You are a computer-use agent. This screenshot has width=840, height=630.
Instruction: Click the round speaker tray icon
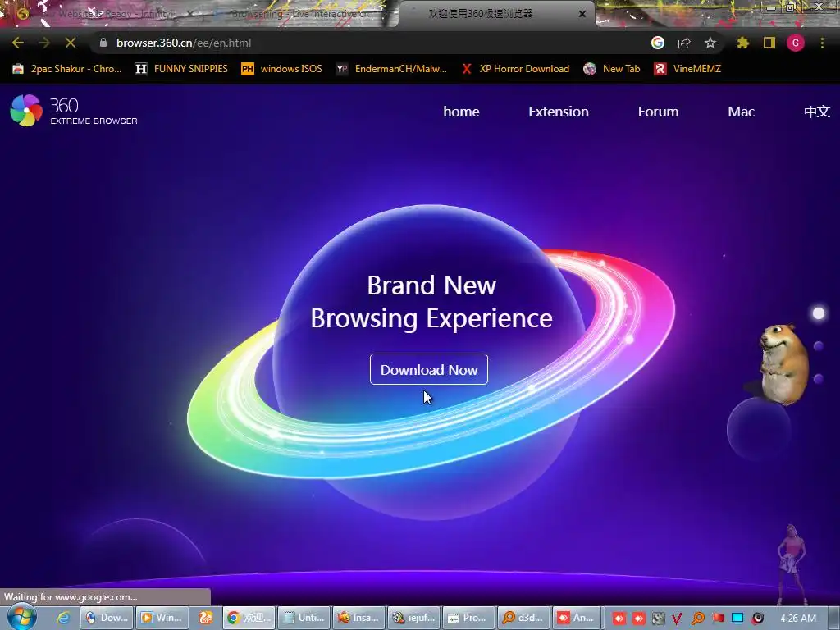[x=757, y=619]
